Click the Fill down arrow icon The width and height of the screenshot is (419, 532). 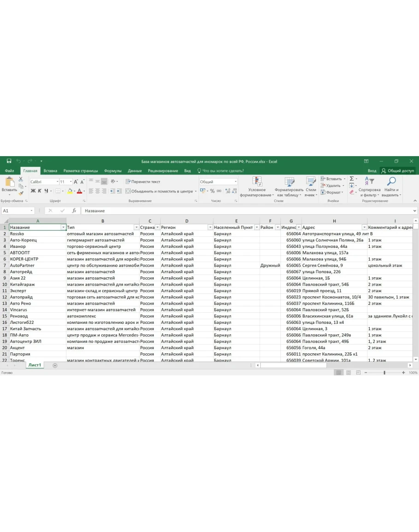click(352, 186)
